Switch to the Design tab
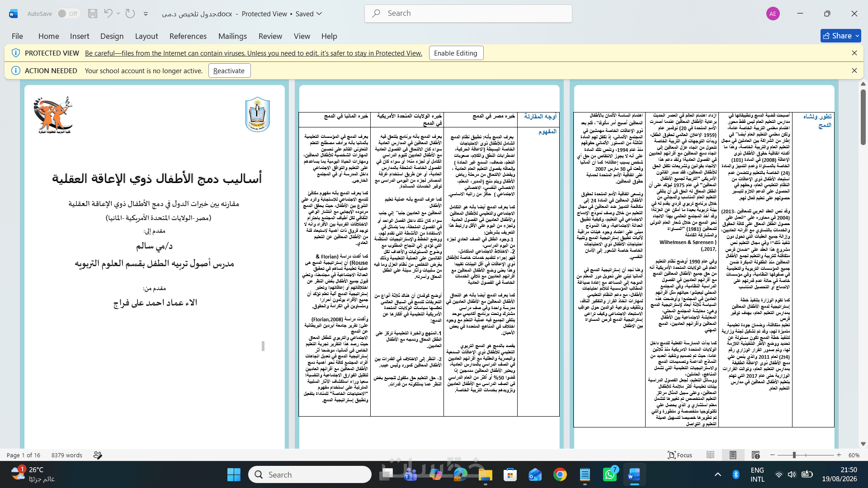This screenshot has height=488, width=868. [112, 36]
